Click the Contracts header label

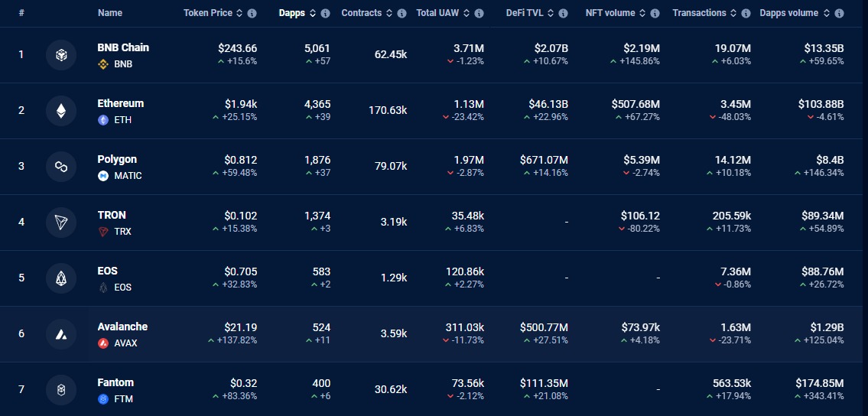click(x=362, y=13)
